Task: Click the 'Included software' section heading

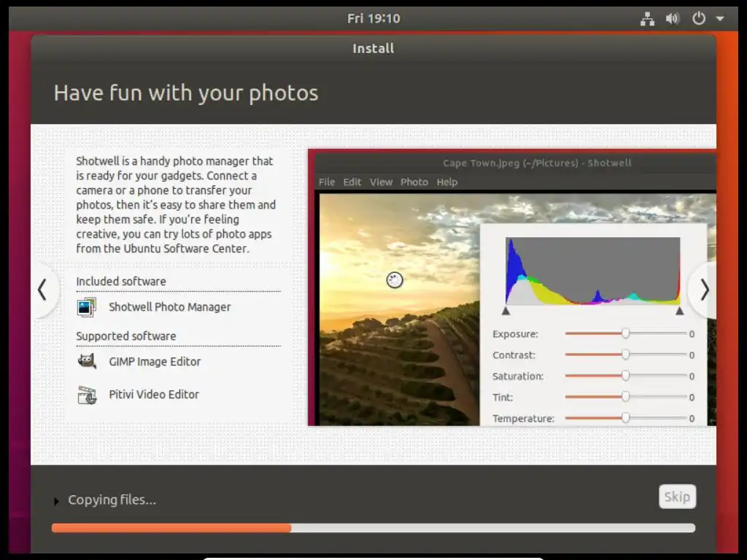Action: pyautogui.click(x=121, y=281)
